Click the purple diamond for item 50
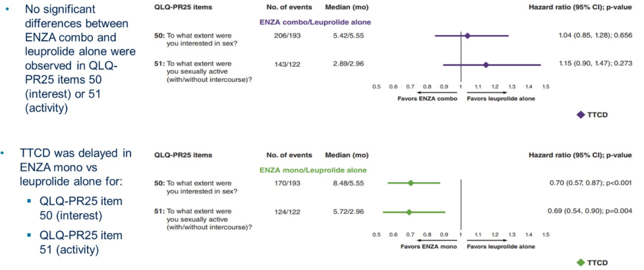The height and width of the screenshot is (270, 644). (x=467, y=36)
